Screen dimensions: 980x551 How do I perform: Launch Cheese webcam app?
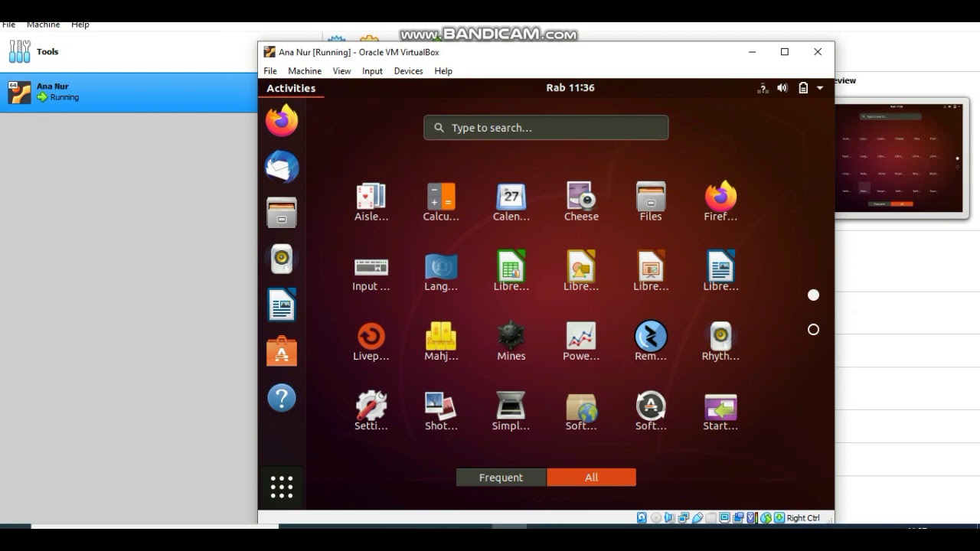tap(581, 202)
